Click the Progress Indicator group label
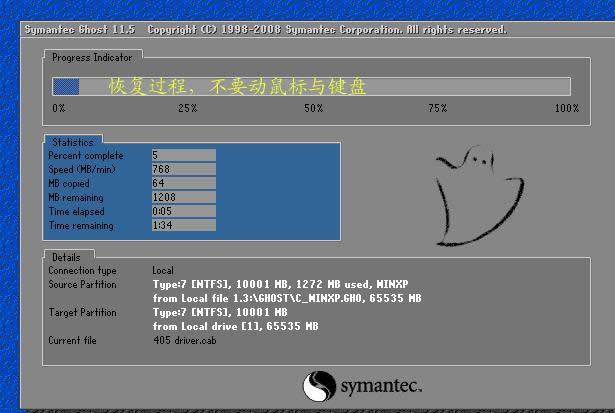 pyautogui.click(x=92, y=58)
